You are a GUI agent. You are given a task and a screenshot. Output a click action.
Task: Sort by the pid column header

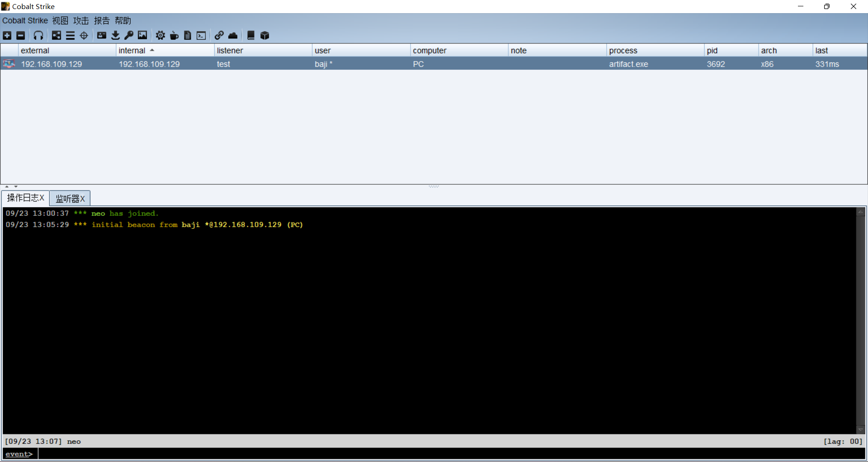click(731, 50)
